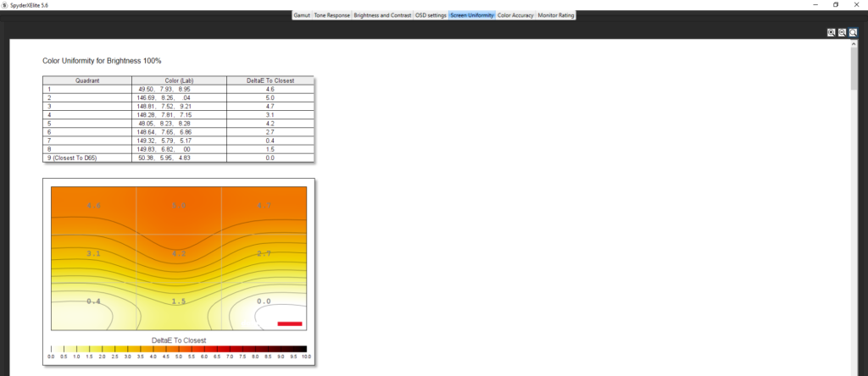The image size is (868, 376).
Task: Select the Screen Uniformity tab
Action: (x=471, y=15)
